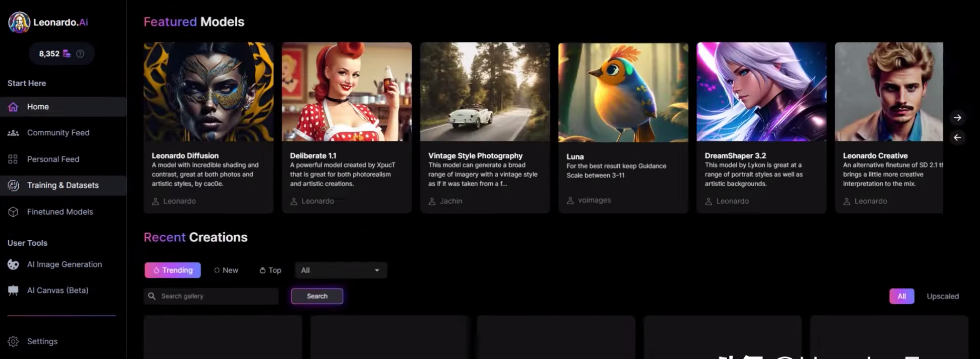Click the magnifier icon in gallery search

pyautogui.click(x=152, y=296)
